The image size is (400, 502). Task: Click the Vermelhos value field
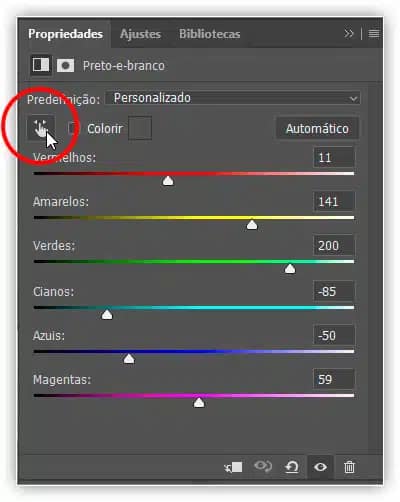tap(334, 157)
